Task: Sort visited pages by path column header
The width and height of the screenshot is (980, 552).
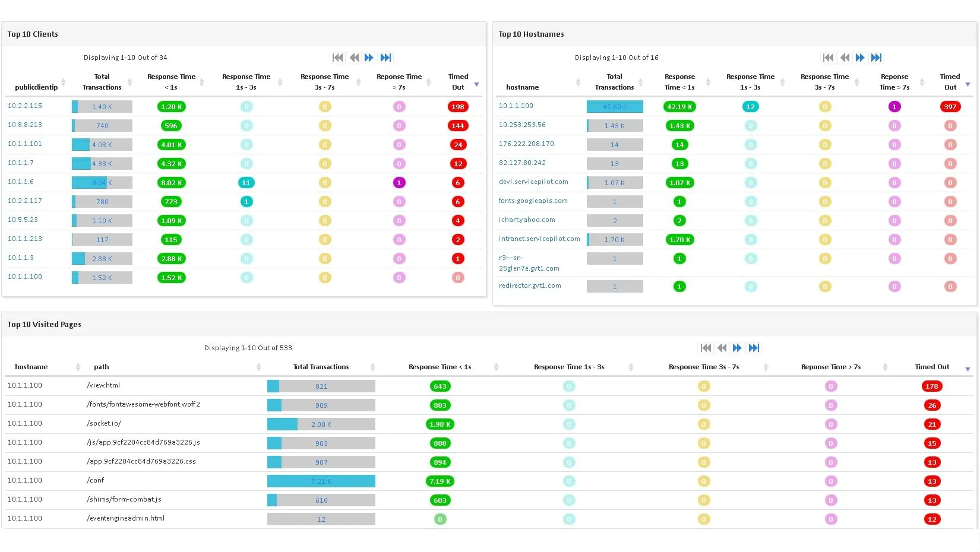Action: [x=102, y=367]
